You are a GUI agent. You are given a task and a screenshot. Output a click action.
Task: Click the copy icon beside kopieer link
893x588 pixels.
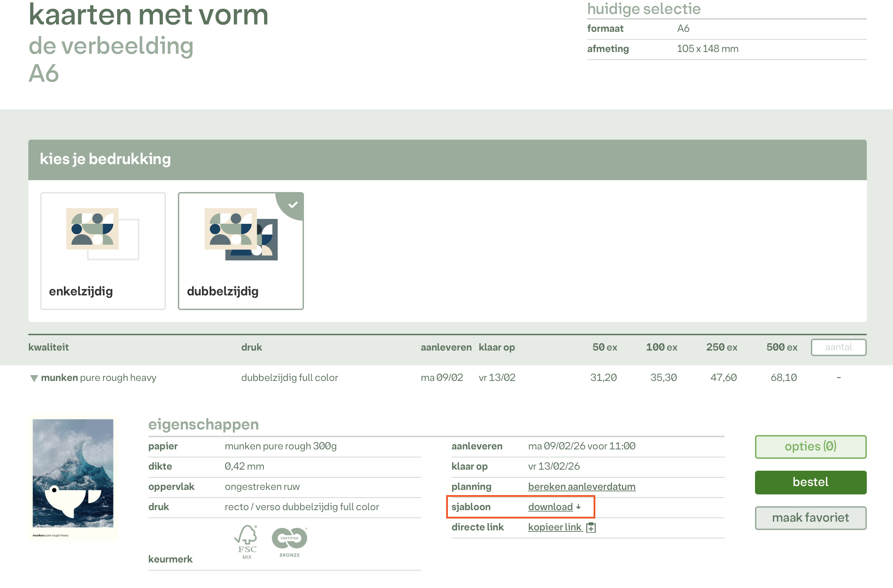(x=591, y=527)
